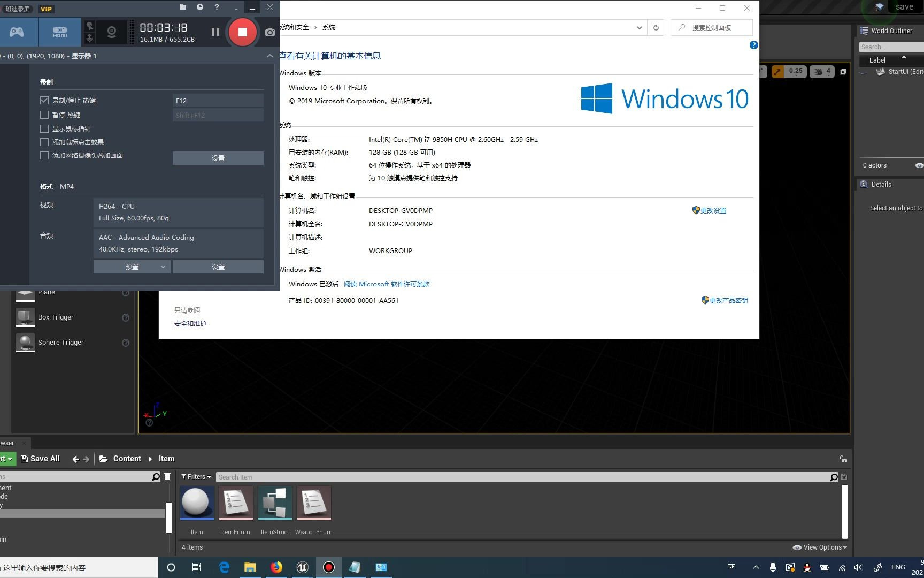
Task: Collapse the display info chevron
Action: [269, 56]
